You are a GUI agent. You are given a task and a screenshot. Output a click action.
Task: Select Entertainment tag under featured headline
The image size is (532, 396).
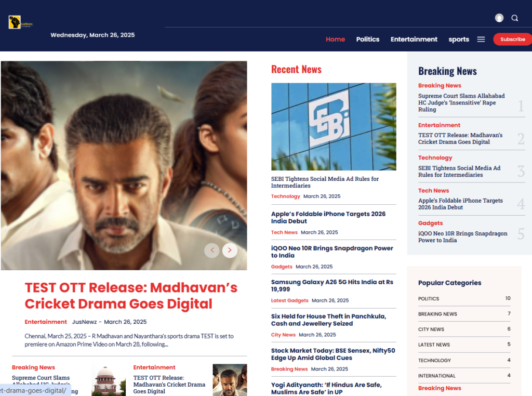(x=46, y=322)
